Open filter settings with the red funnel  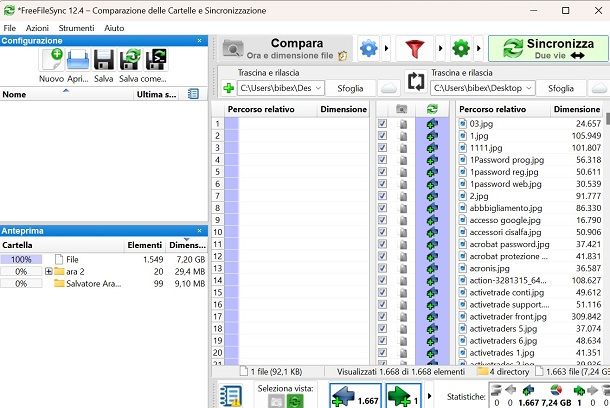point(415,49)
